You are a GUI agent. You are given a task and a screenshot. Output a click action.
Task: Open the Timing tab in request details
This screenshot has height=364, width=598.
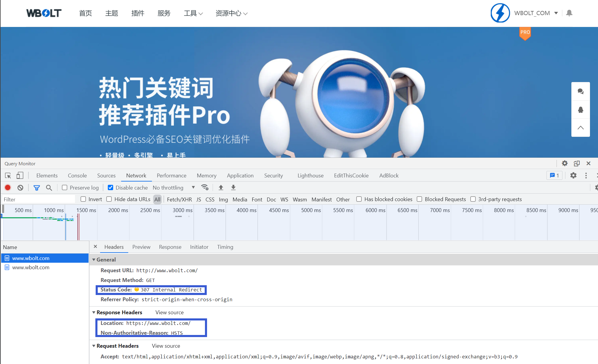tap(225, 247)
